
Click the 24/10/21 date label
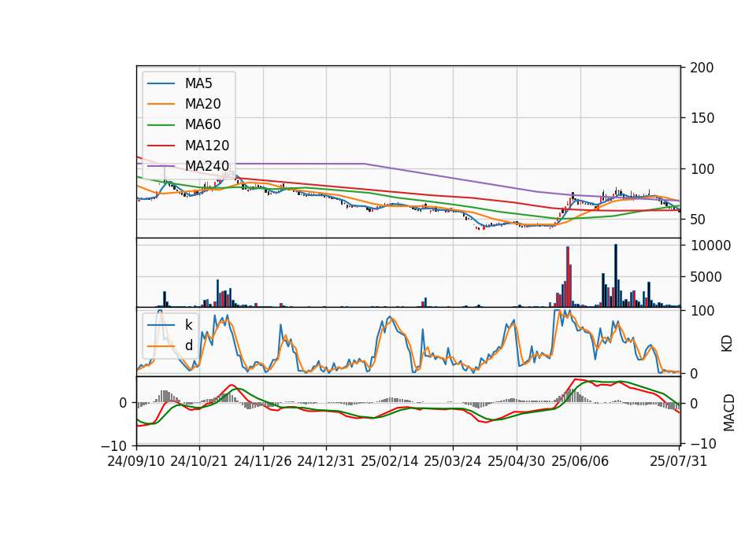click(x=199, y=461)
